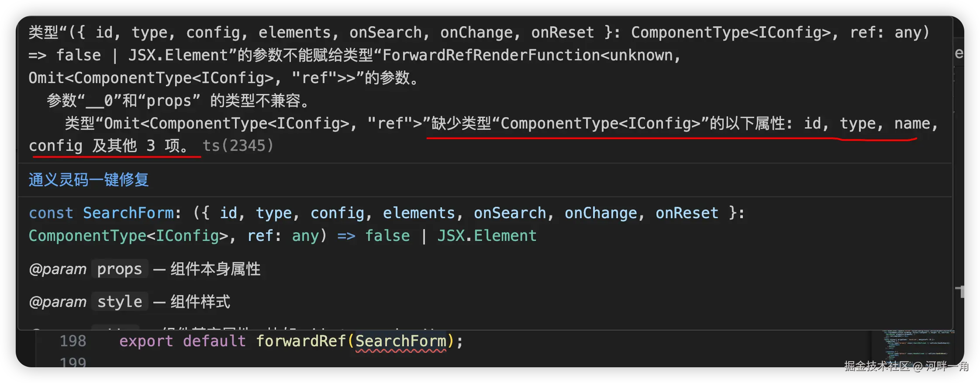Click the props parameter tag
This screenshot has width=980, height=383.
pyautogui.click(x=120, y=269)
